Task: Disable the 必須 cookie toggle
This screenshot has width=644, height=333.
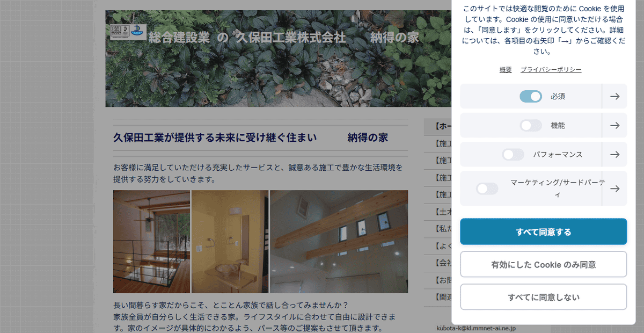Action: (531, 96)
